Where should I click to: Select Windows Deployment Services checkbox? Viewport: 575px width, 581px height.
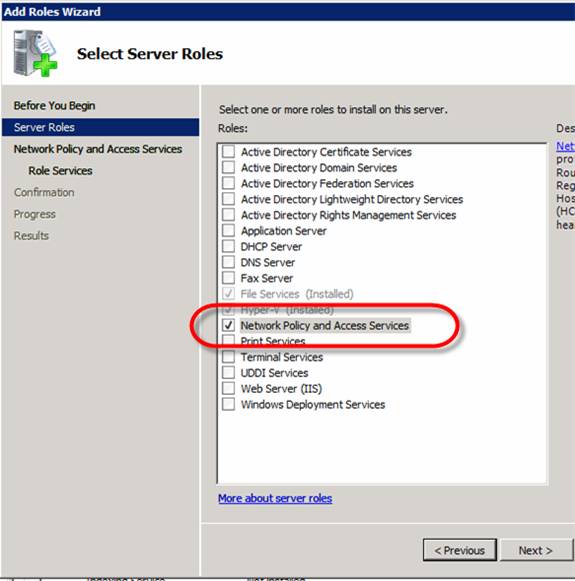(x=228, y=404)
